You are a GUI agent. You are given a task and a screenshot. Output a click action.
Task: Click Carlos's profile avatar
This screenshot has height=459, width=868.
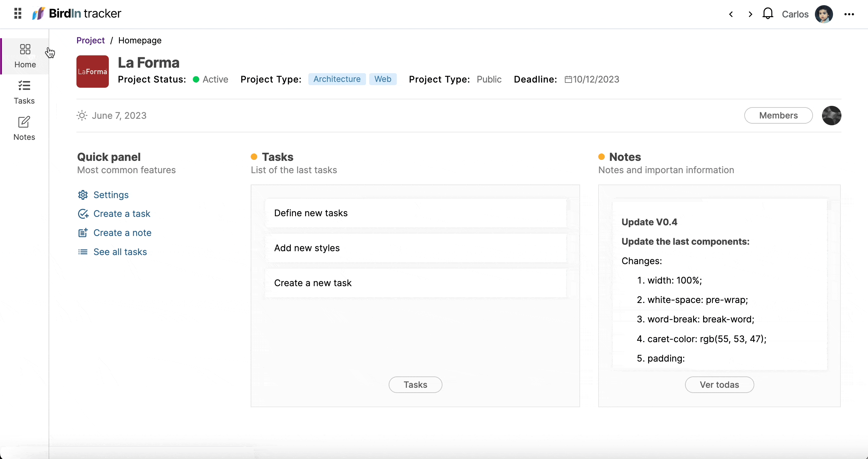point(824,14)
